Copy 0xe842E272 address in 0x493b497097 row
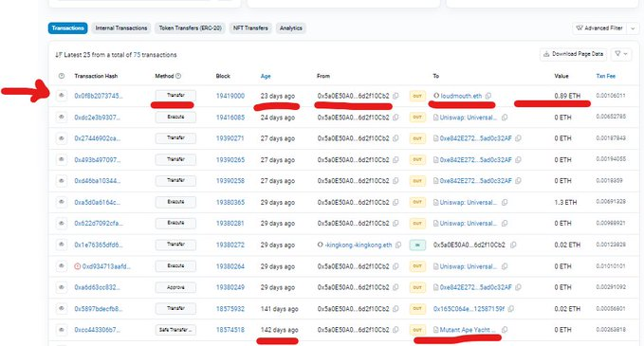 tap(518, 159)
